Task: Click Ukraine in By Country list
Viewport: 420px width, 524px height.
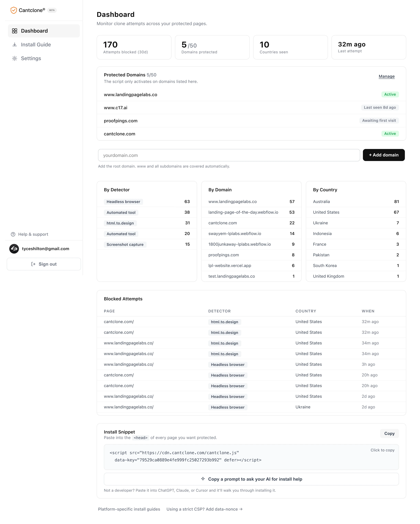Action: (320, 223)
